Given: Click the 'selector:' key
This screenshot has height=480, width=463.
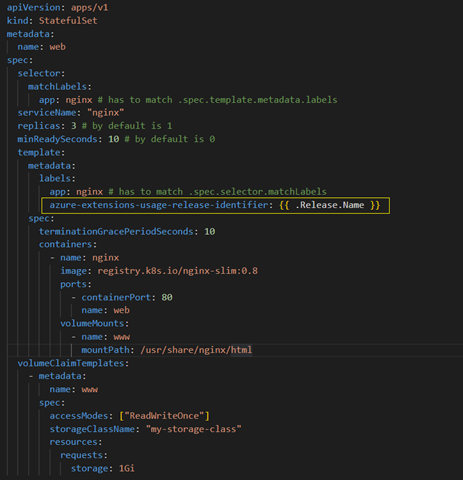Looking at the screenshot, I should click(x=41, y=73).
